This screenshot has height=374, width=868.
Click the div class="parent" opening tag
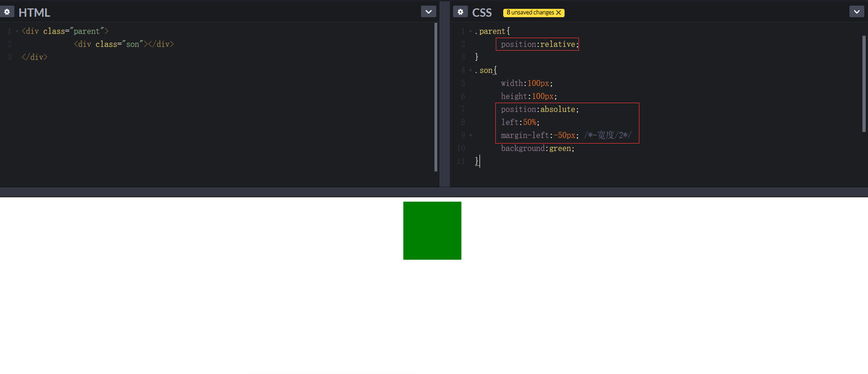pyautogui.click(x=65, y=31)
